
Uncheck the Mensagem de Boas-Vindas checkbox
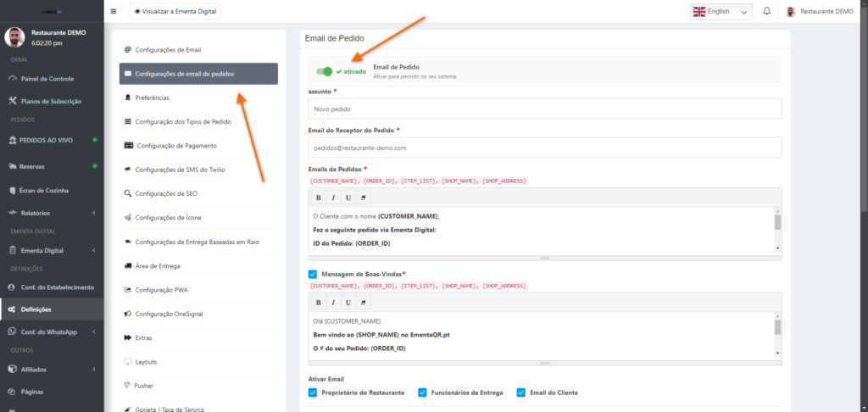[313, 275]
